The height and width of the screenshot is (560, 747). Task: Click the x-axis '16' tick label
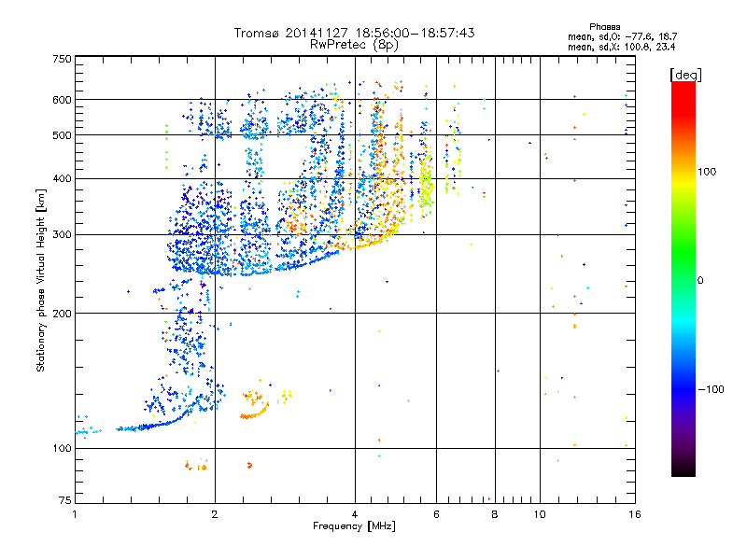[x=635, y=514]
